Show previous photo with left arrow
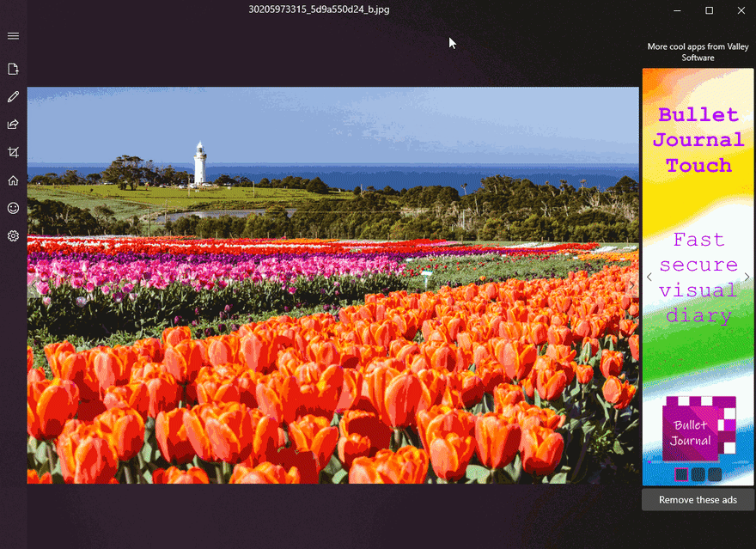Image resolution: width=756 pixels, height=549 pixels. (x=34, y=285)
